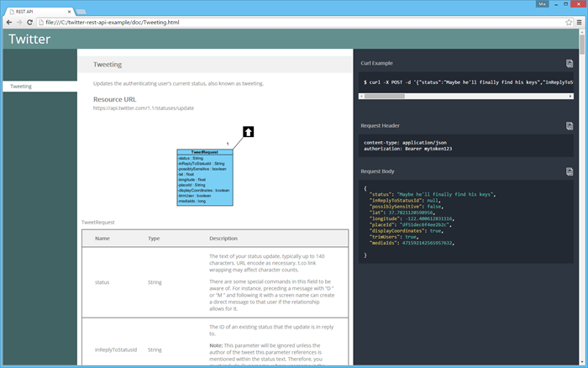This screenshot has width=588, height=368.
Task: Click the "lat" value 37.7821120598956
Action: tap(411, 213)
